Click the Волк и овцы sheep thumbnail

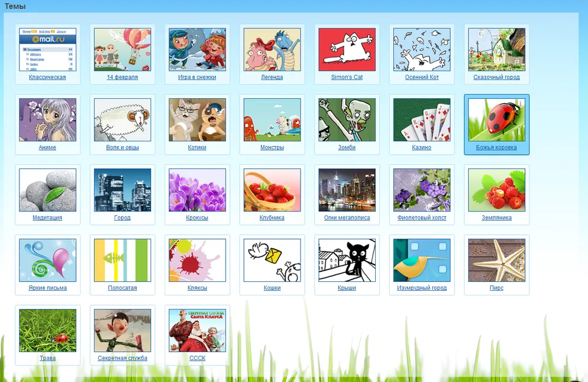(x=123, y=119)
